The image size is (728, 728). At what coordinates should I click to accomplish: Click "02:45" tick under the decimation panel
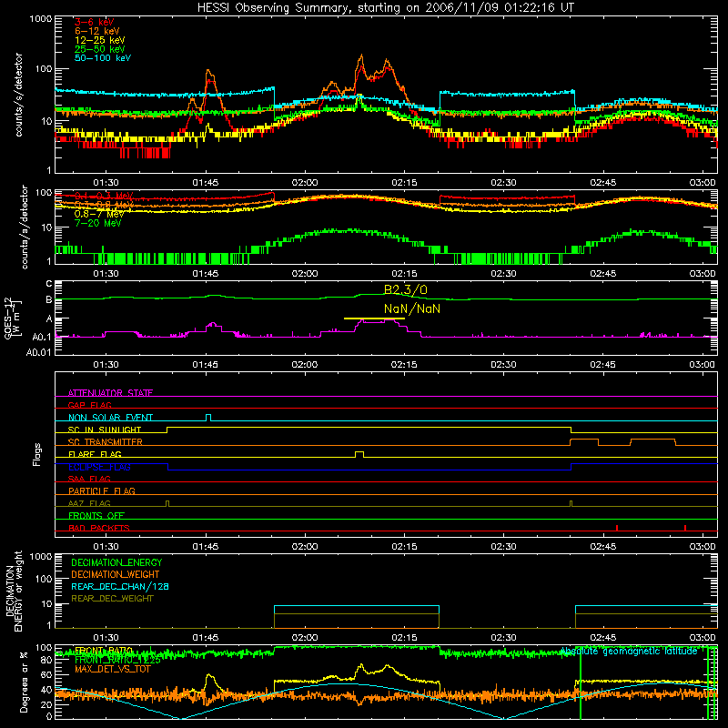602,638
